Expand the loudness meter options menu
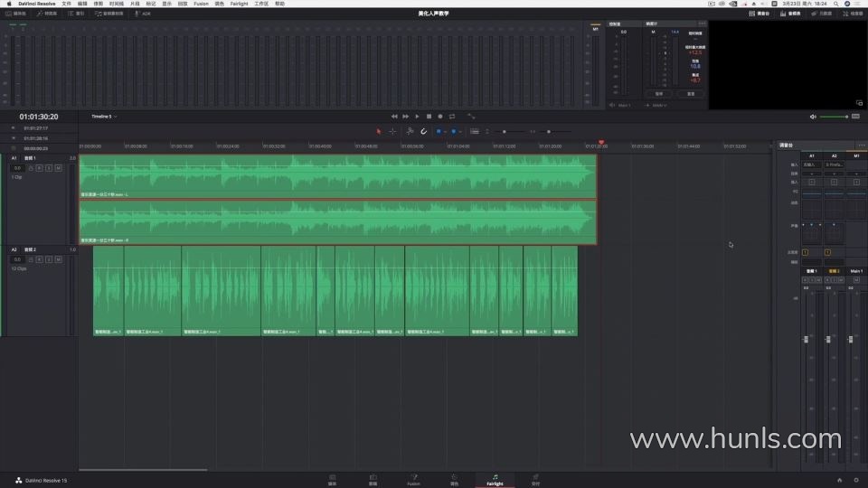 tap(702, 23)
